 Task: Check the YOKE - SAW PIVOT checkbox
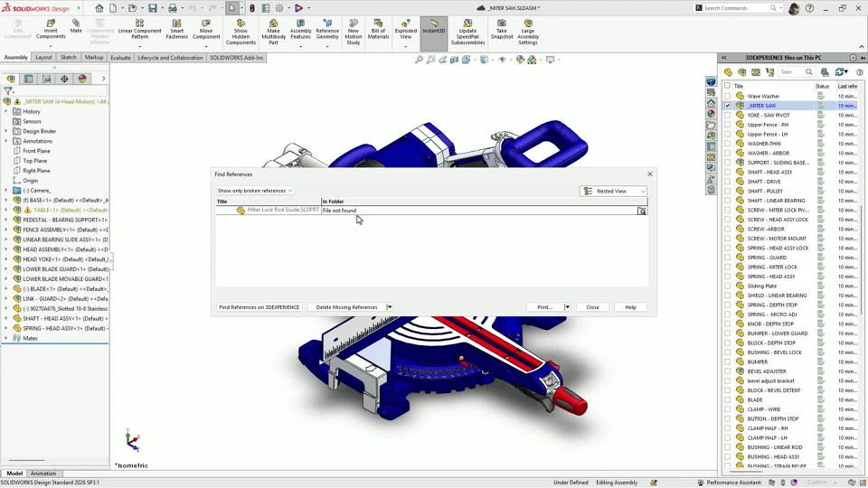pyautogui.click(x=727, y=115)
